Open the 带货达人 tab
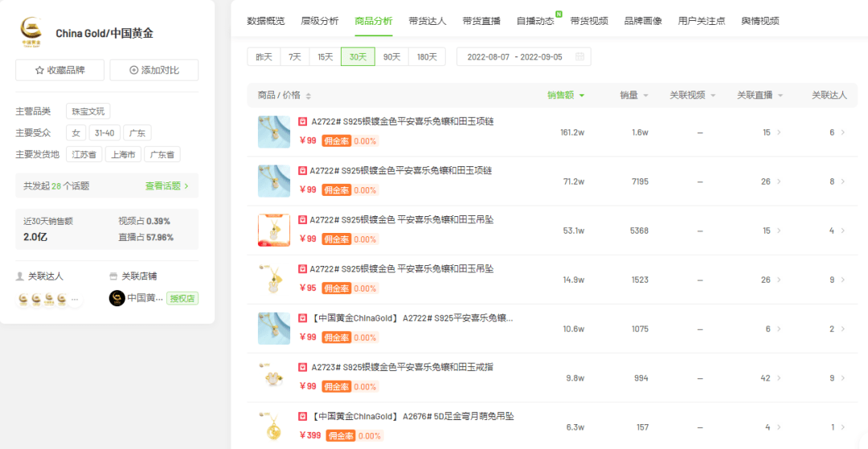 (x=428, y=21)
